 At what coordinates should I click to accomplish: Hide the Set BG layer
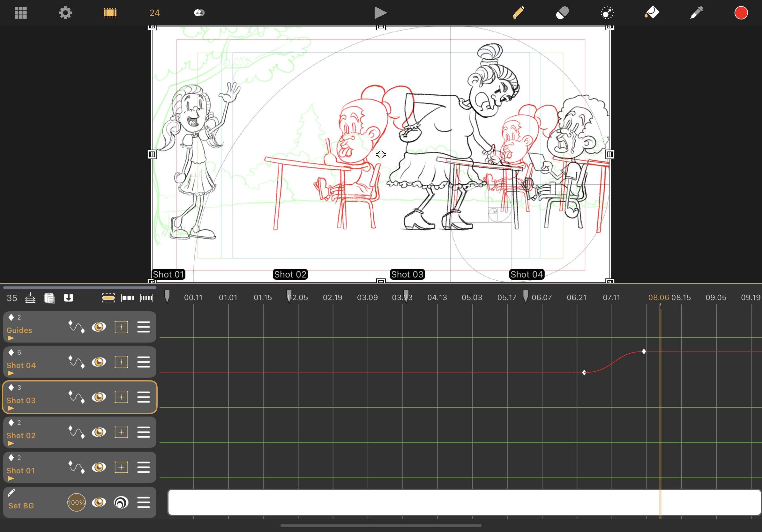(99, 502)
